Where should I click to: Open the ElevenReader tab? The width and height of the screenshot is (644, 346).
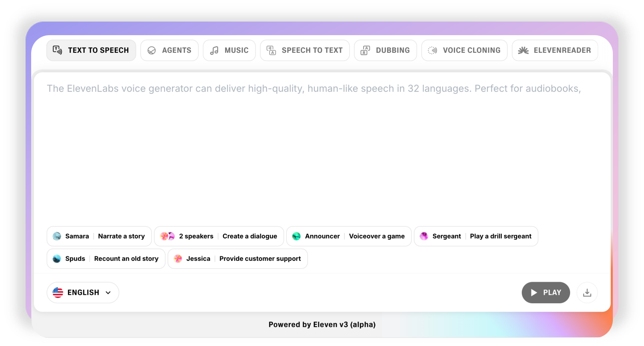[555, 50]
